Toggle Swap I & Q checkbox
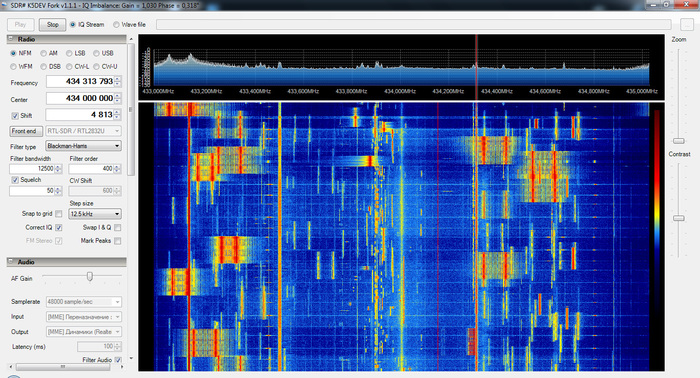This screenshot has height=378, width=700. pos(117,228)
